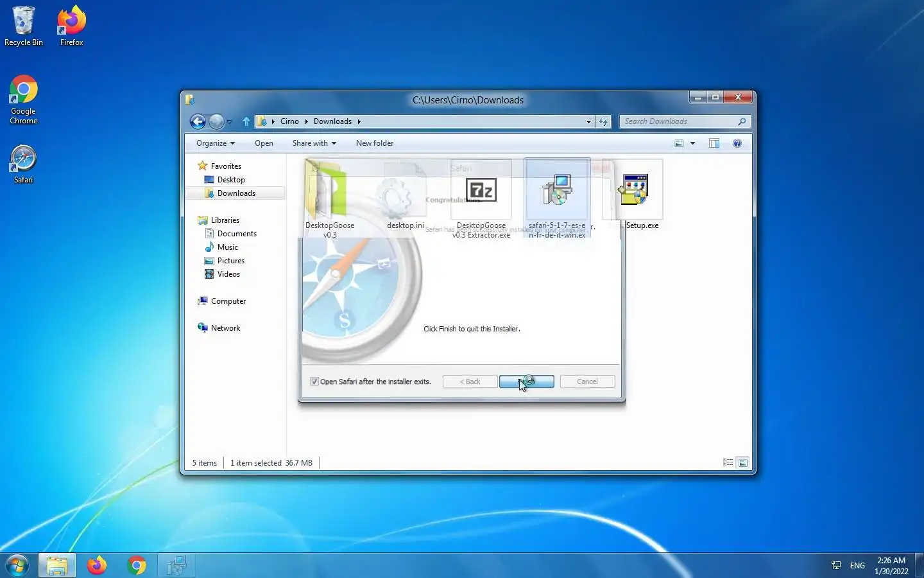Select Network in navigation pane

[x=219, y=328]
